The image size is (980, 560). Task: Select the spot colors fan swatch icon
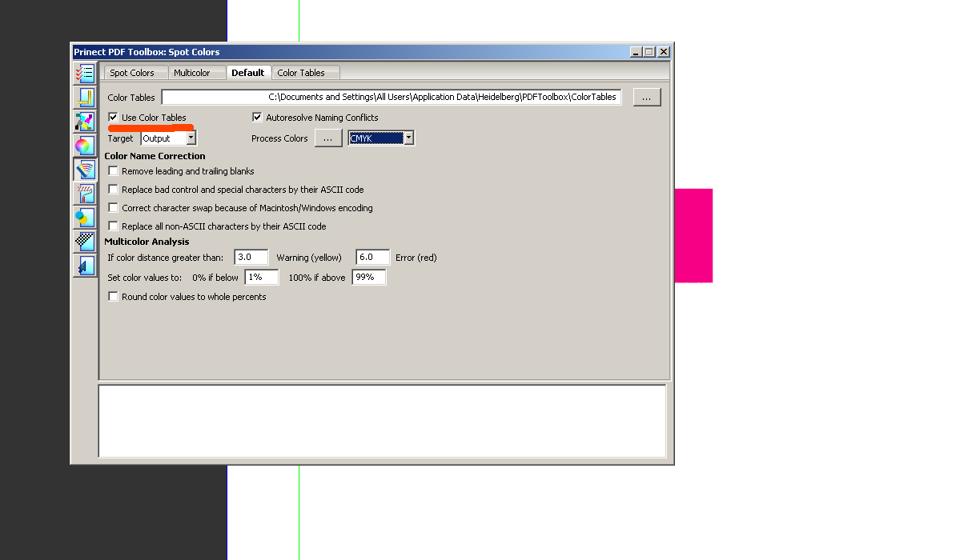[84, 170]
